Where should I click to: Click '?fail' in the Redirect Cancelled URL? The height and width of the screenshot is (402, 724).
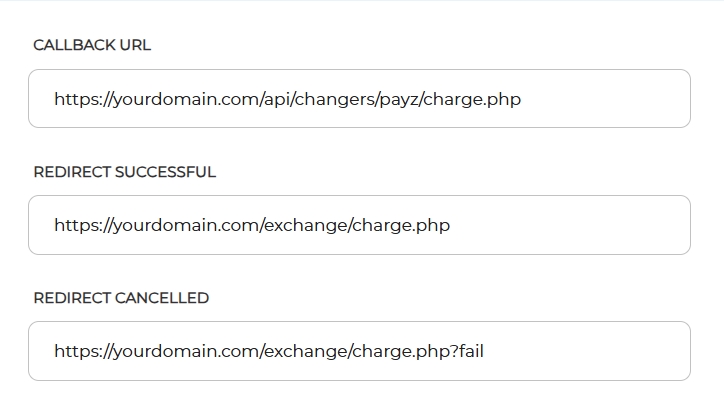point(468,352)
